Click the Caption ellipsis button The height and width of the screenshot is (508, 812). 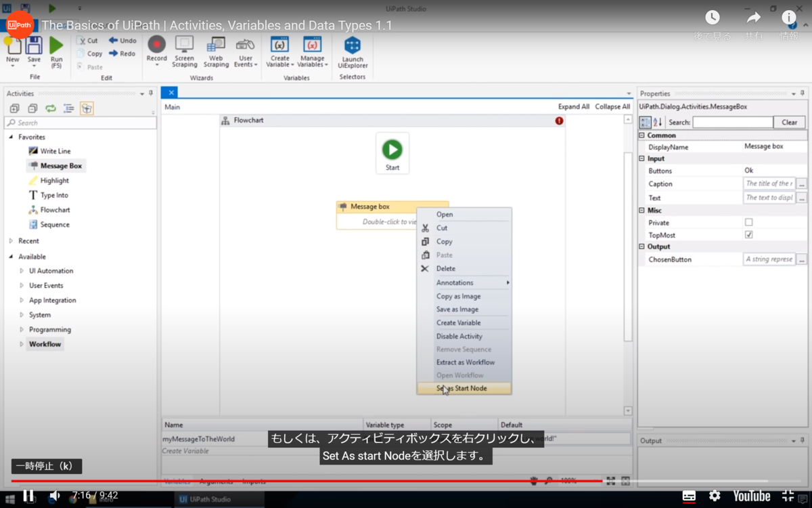(802, 184)
